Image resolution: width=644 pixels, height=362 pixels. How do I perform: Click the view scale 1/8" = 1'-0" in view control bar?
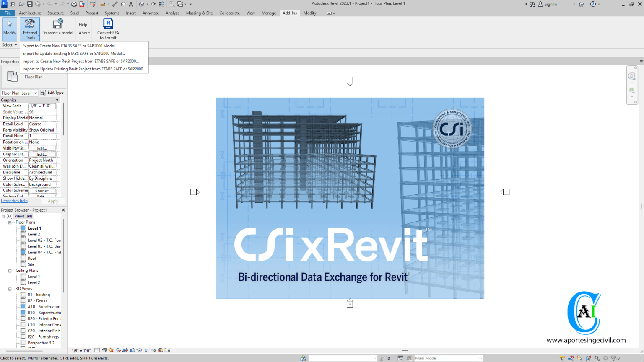(81, 350)
